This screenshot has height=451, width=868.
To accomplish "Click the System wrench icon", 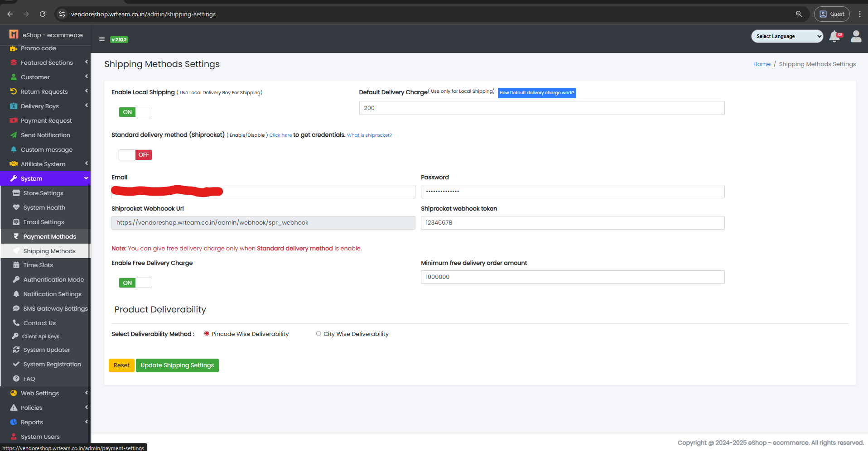I will pyautogui.click(x=14, y=178).
